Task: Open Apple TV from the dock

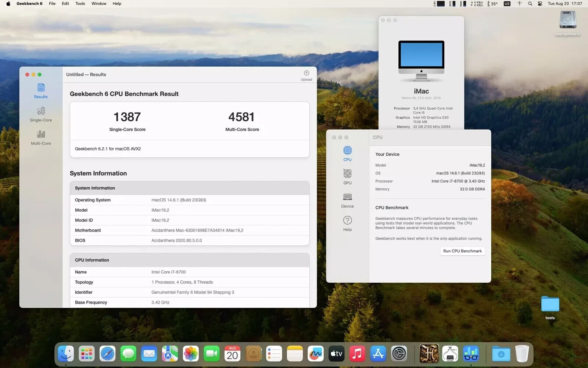Action: (x=337, y=354)
